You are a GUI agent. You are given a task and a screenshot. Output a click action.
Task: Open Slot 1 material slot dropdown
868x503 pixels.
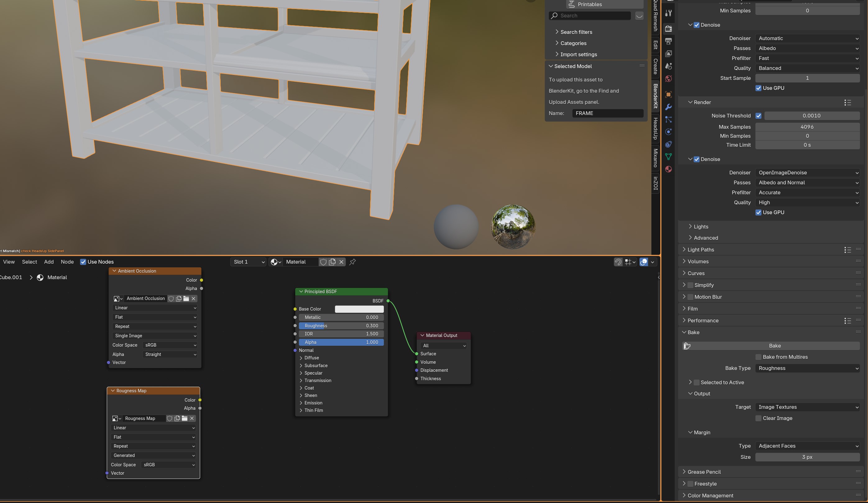pos(248,262)
